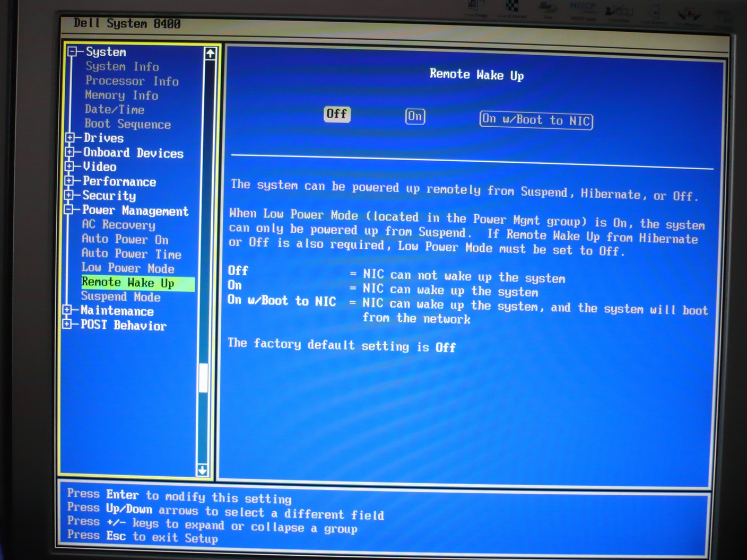
Task: Click the scroll down arrow in sidebar
Action: point(202,470)
